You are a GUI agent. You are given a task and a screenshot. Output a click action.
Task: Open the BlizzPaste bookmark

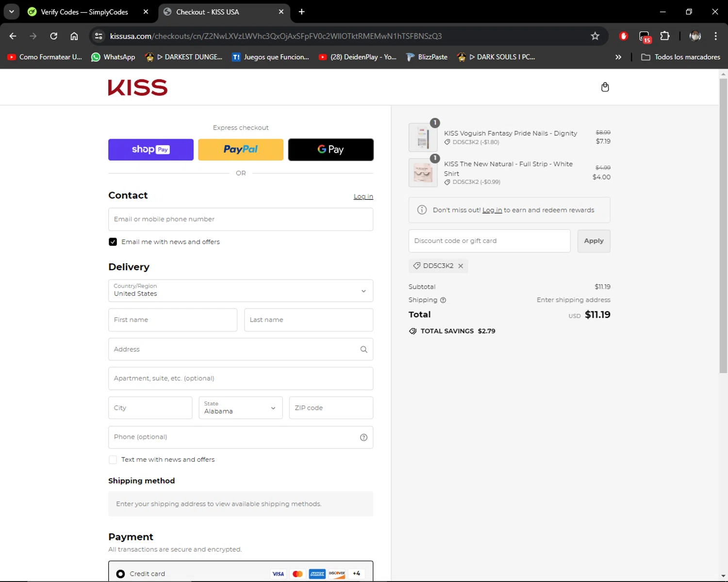coord(427,57)
